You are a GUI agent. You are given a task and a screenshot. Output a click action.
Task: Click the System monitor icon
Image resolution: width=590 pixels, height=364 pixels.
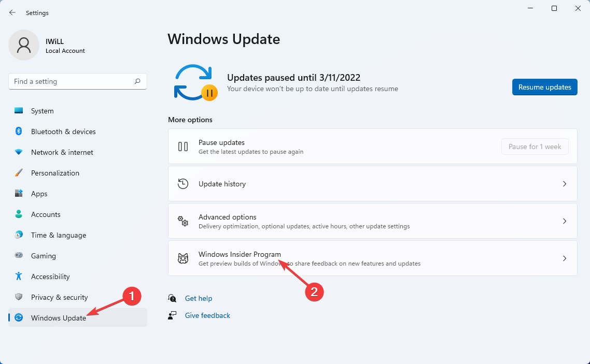19,110
